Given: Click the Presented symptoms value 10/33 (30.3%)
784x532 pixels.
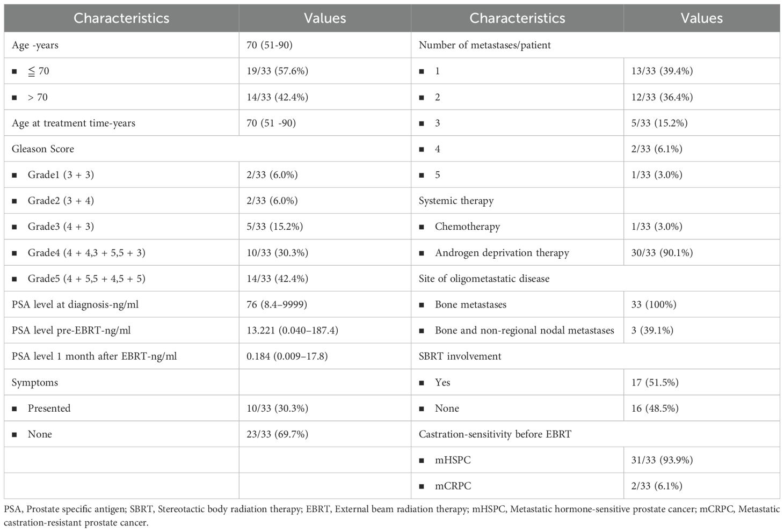Looking at the screenshot, I should point(277,408).
